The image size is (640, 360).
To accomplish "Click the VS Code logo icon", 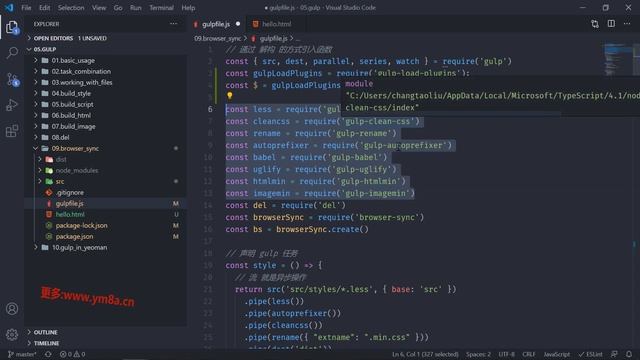I will [9, 7].
